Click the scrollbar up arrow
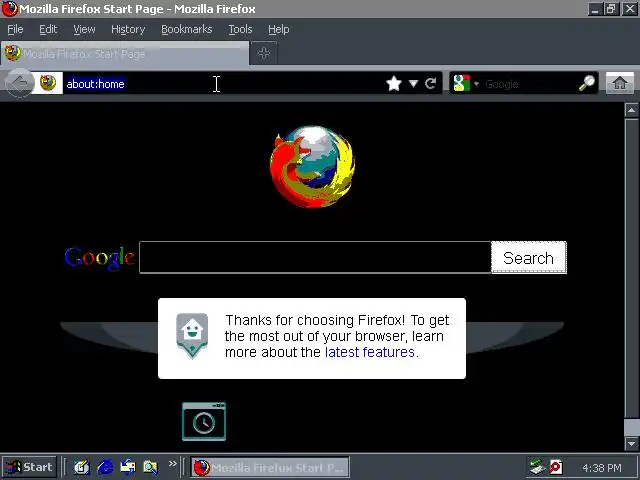 tap(631, 110)
